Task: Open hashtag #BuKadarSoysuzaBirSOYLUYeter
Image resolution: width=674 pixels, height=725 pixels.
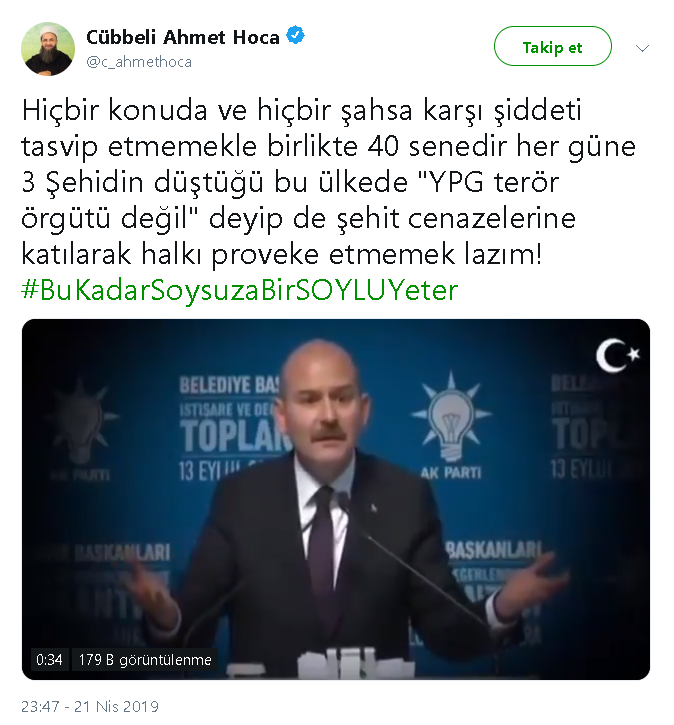Action: click(x=239, y=290)
